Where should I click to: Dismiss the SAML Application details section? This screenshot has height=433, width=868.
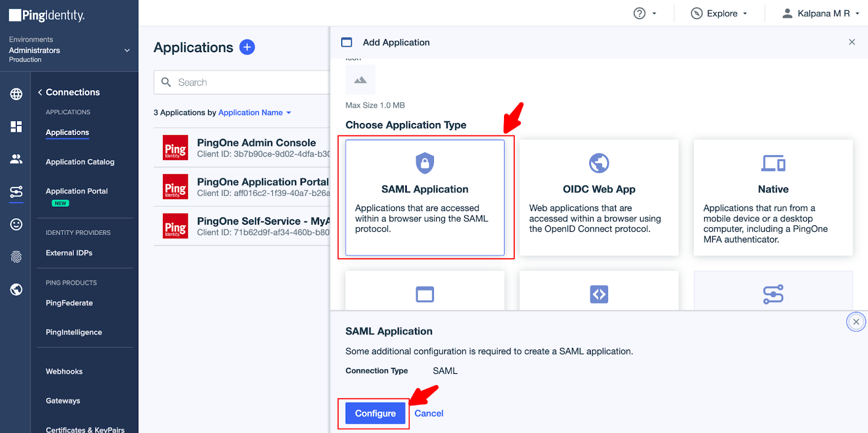(856, 322)
